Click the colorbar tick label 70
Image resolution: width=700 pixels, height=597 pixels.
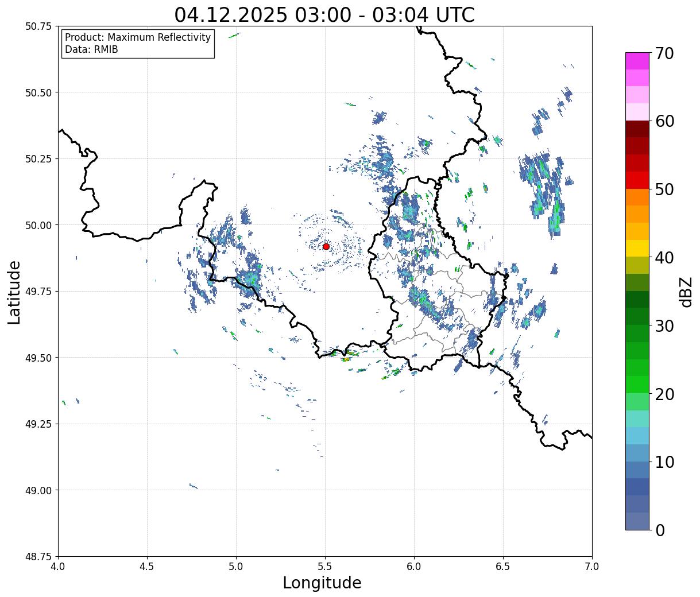tap(664, 53)
